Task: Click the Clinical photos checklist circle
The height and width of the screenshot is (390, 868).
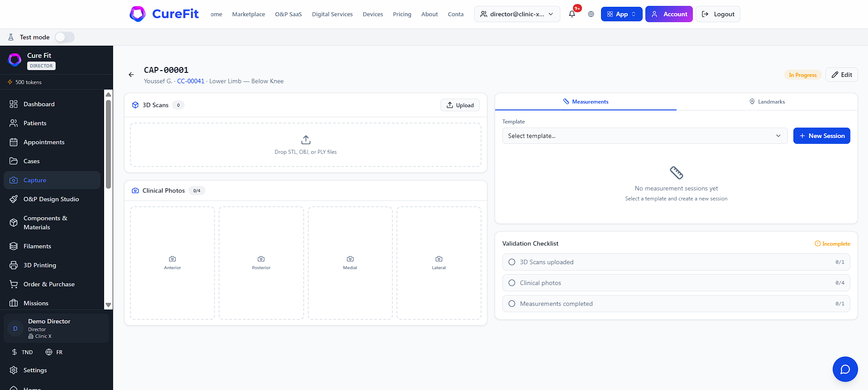Action: tap(512, 283)
